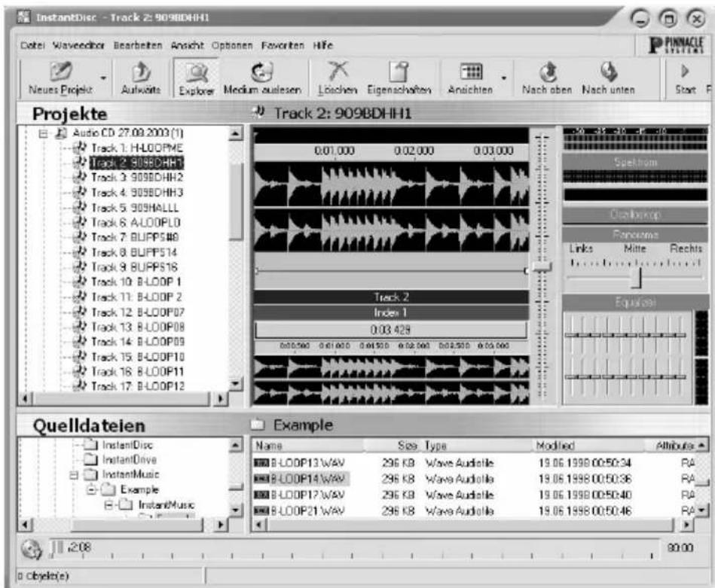Click the Aufwärts toolbar icon

(141, 72)
